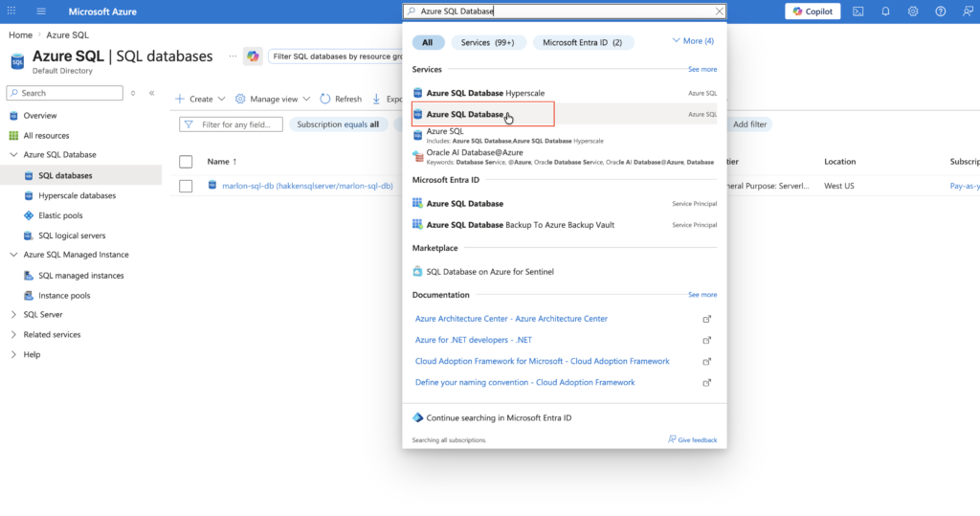Click Subscription equals all filter pill

(338, 124)
